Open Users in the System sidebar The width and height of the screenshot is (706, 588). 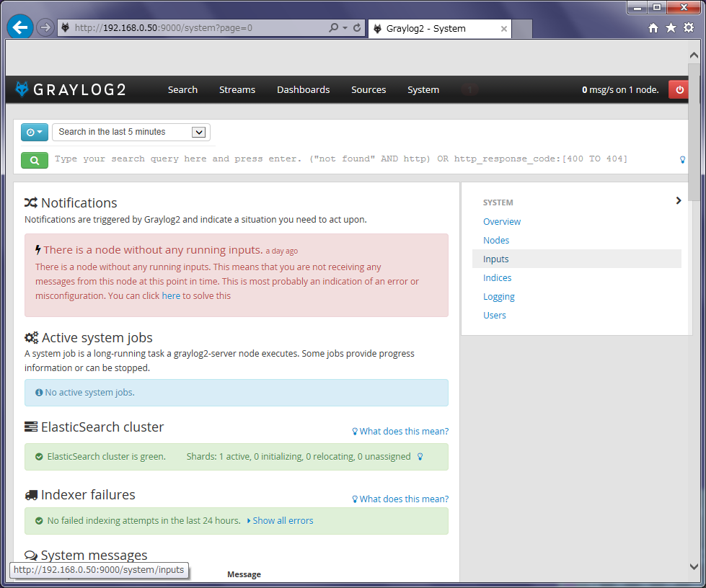tap(495, 316)
